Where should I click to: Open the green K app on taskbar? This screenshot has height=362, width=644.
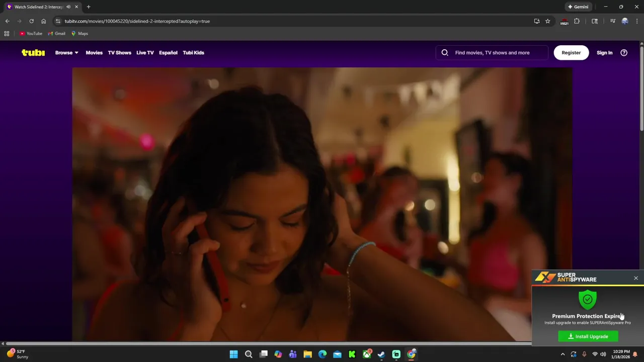(352, 354)
